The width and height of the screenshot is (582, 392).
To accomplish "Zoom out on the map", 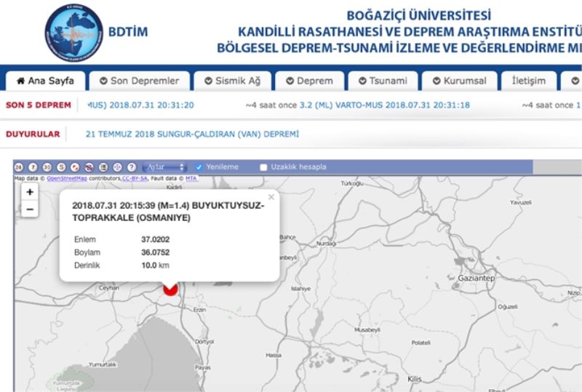I will click(x=30, y=209).
